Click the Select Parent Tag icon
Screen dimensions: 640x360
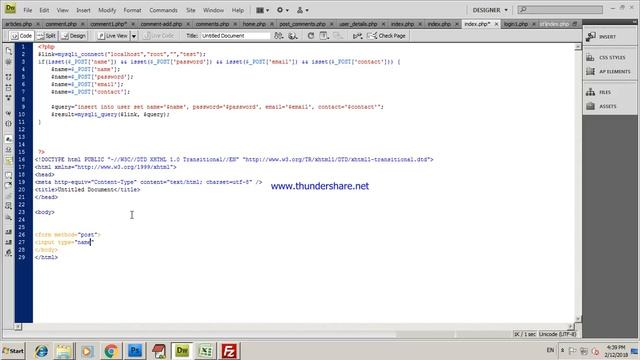9,113
